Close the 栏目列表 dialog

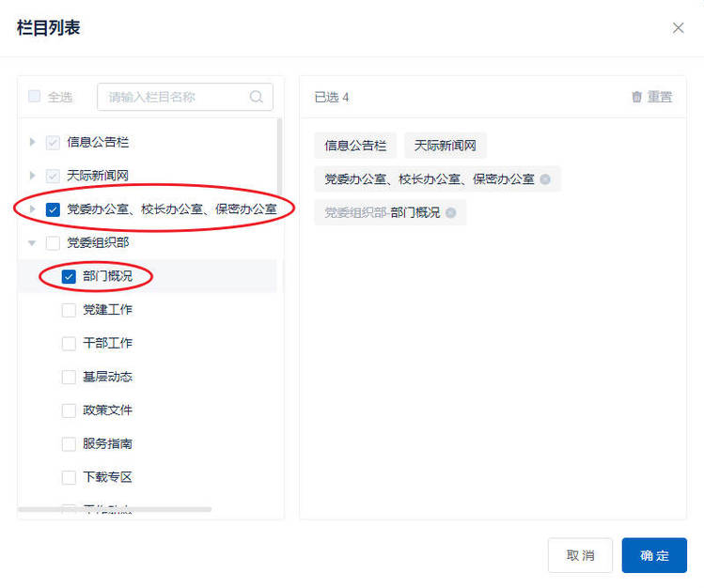678,28
